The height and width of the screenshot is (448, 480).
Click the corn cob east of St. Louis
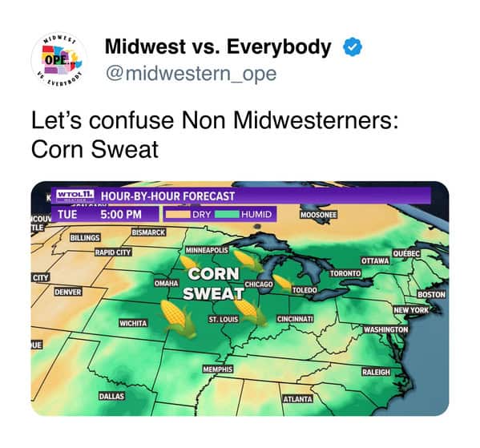[249, 312]
